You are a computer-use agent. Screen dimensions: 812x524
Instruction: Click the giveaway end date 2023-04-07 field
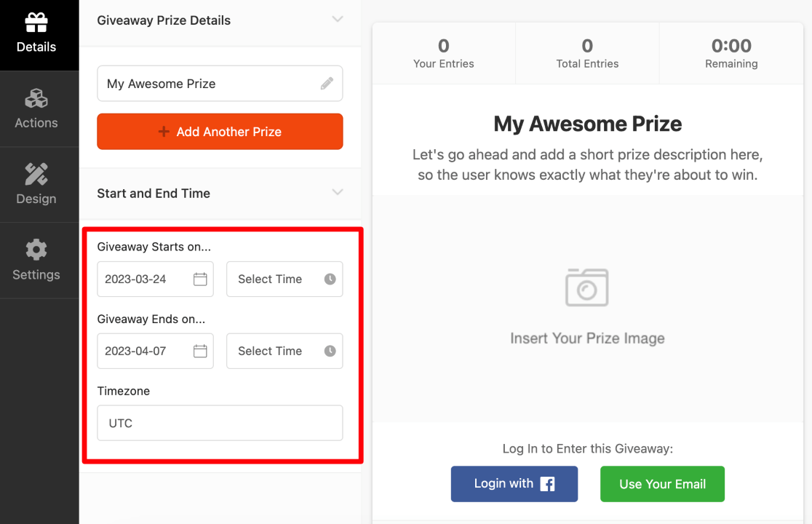tap(146, 352)
